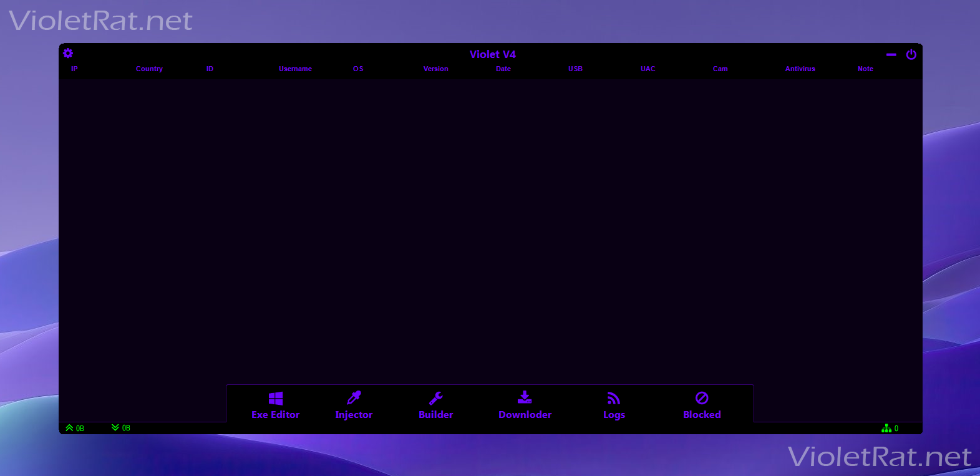The height and width of the screenshot is (476, 980).
Task: View the Blocked list
Action: point(702,406)
